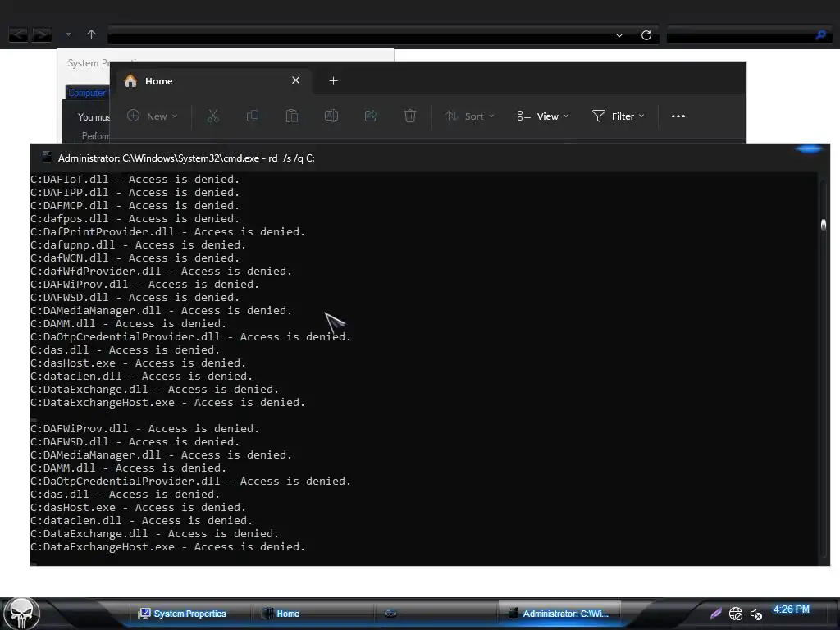Click the 4:26 PM clock in taskbar

792,609
